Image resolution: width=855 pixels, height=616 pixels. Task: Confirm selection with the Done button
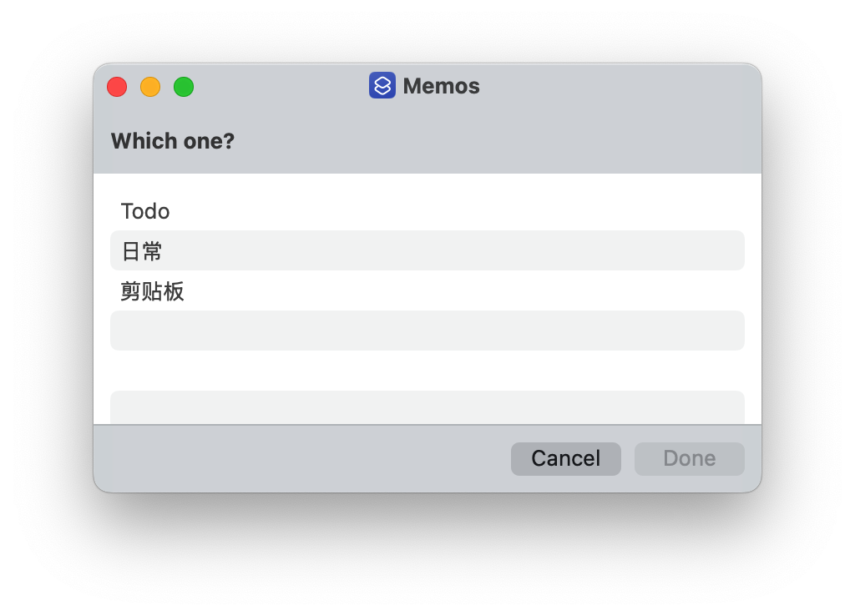[x=689, y=458]
